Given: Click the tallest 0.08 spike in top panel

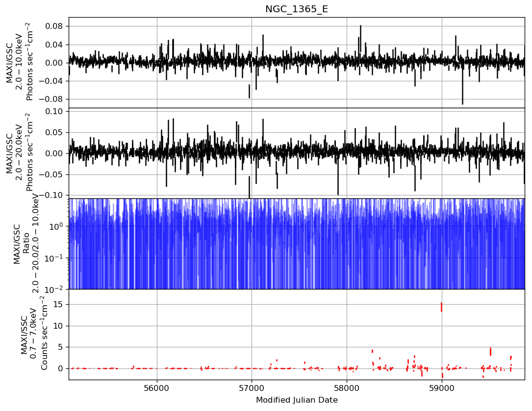Looking at the screenshot, I should click(361, 39).
